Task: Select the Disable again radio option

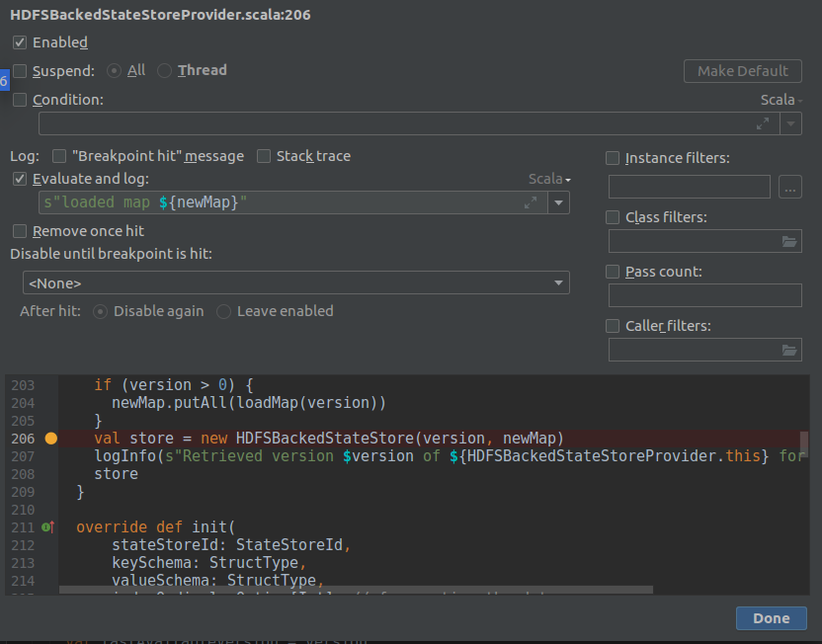Action: click(x=100, y=312)
